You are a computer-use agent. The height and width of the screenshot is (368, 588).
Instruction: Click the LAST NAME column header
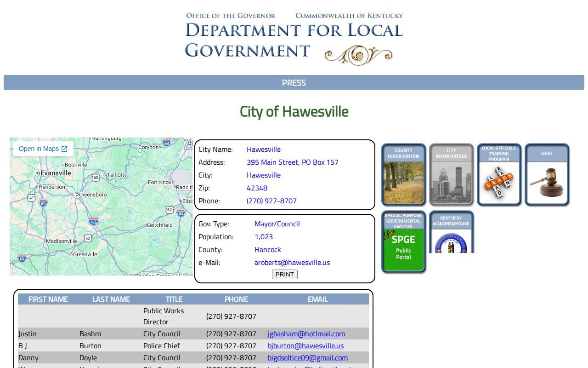tap(111, 299)
